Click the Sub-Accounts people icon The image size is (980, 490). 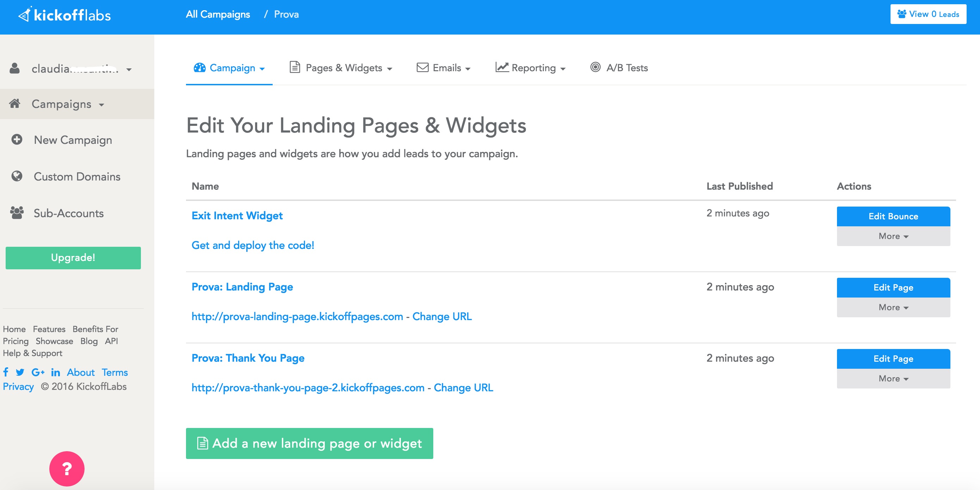coord(17,213)
